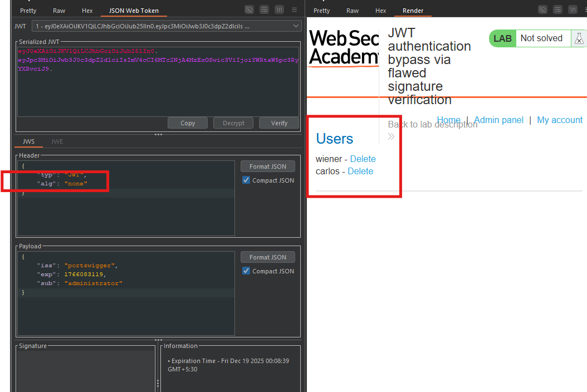The image size is (587, 392).
Task: Click the LAB status badge
Action: 502,38
